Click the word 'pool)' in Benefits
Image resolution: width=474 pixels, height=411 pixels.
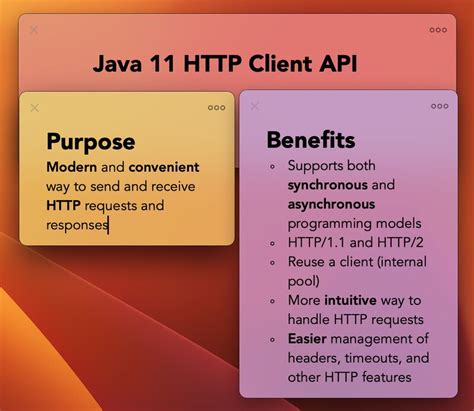[304, 281]
